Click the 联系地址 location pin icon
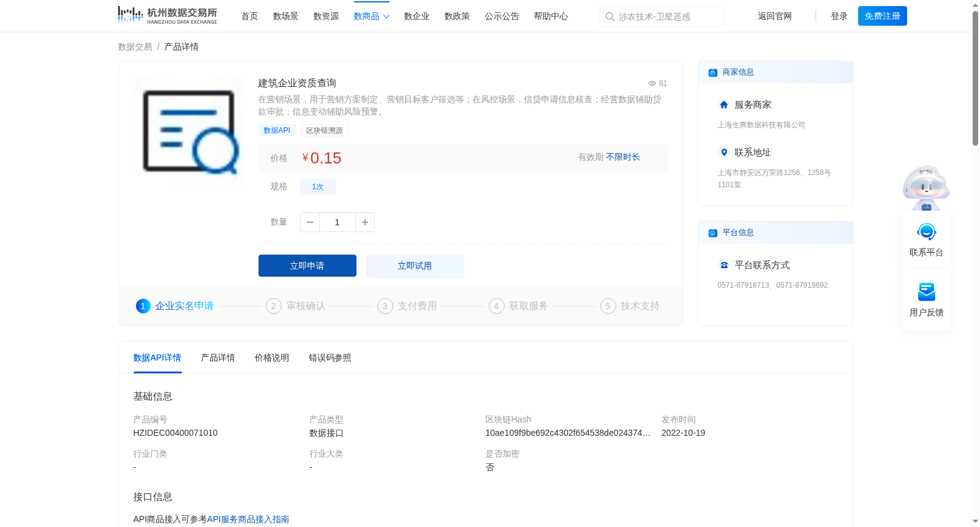980x527 pixels. [724, 152]
